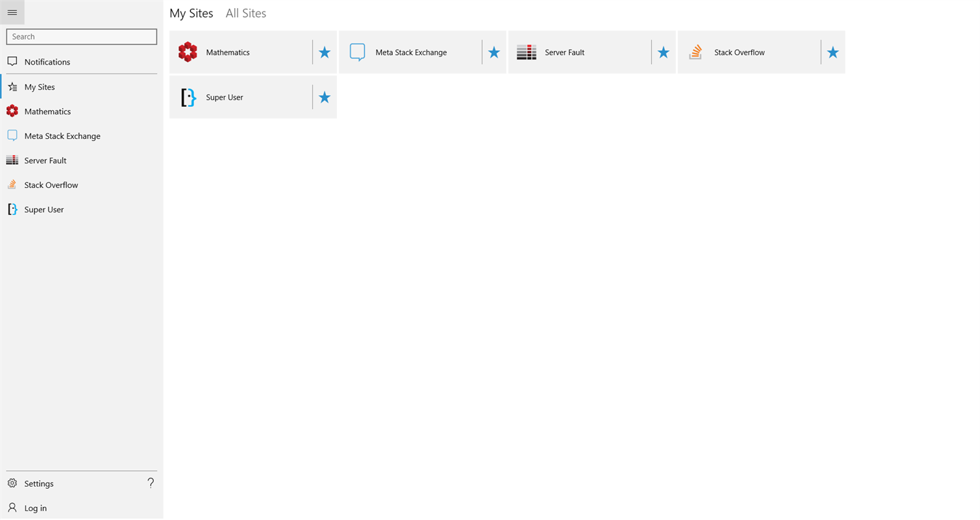Switch to All Sites tab
Viewport: 980px width, 520px height.
click(246, 13)
